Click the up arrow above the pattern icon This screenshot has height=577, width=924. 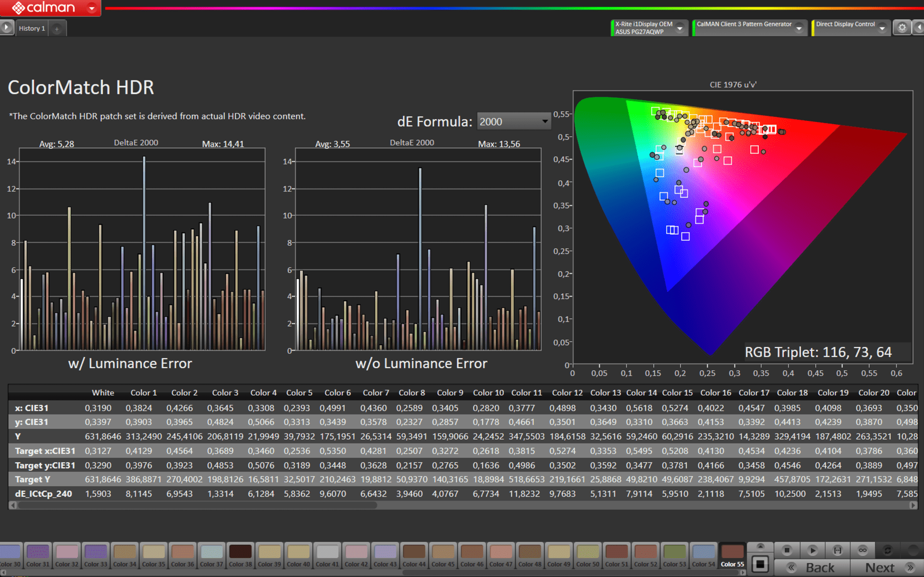coord(760,546)
